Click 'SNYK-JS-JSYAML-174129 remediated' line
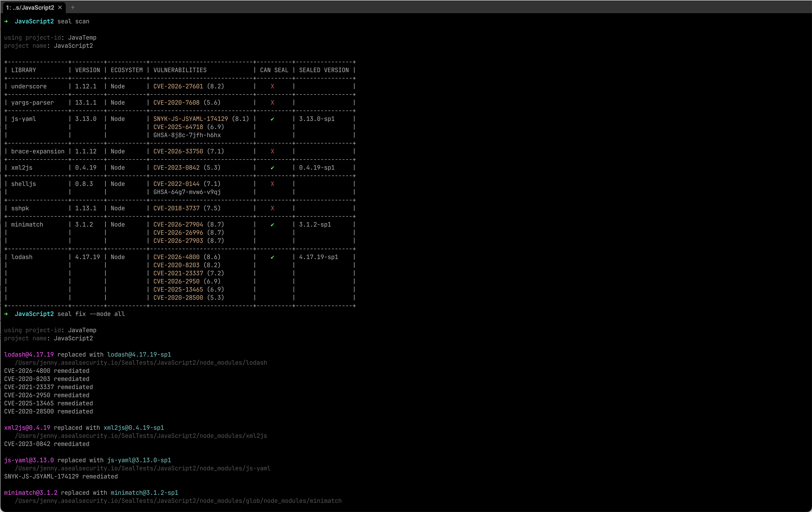This screenshot has width=812, height=512. pos(61,477)
